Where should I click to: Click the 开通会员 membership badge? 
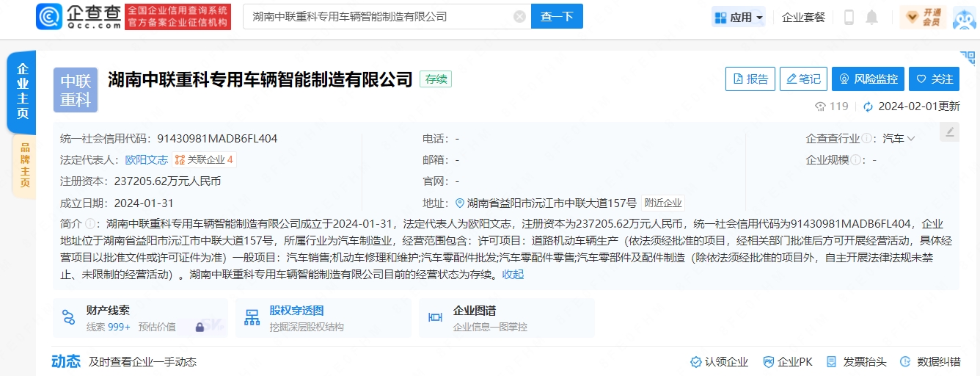[923, 17]
